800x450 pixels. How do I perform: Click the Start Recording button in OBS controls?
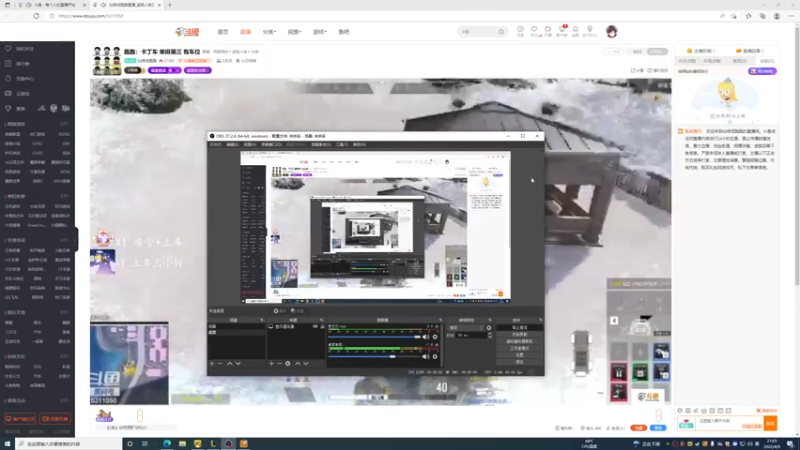[x=519, y=334]
